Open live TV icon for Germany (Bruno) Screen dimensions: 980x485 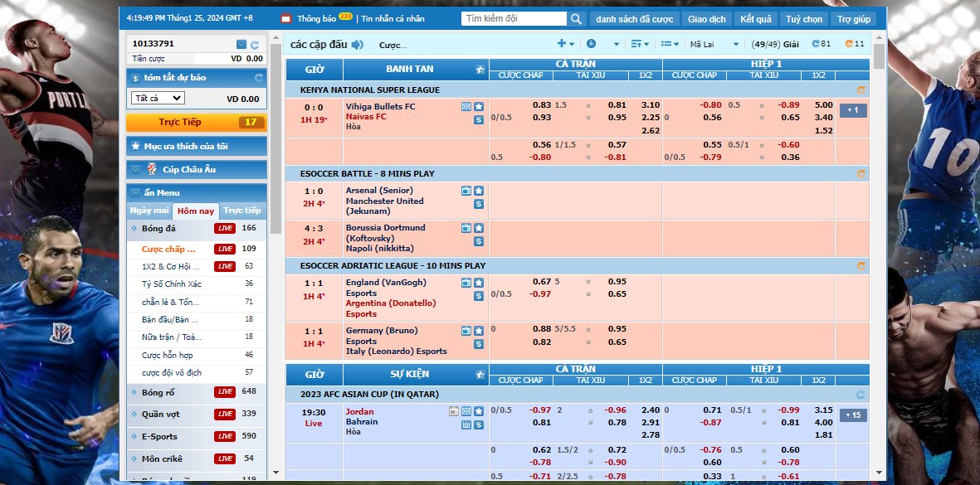[x=466, y=331]
